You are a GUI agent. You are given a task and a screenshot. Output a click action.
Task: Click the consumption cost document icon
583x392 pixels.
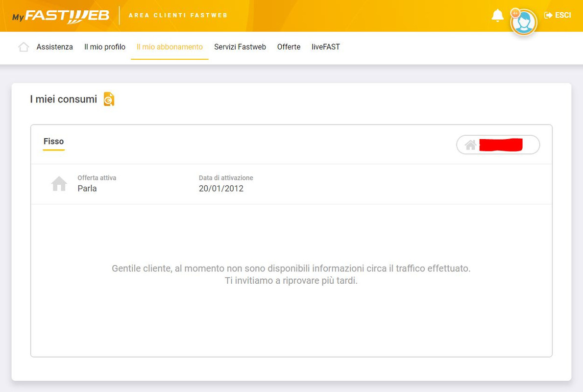pos(109,99)
